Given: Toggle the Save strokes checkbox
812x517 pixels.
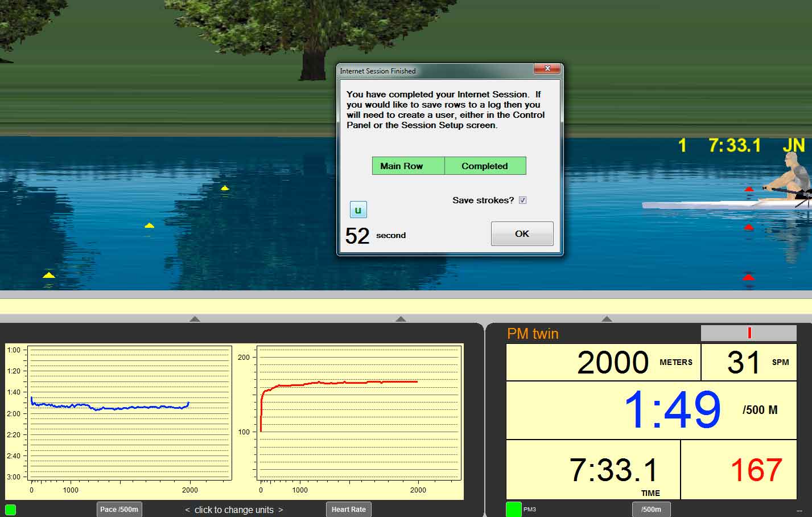Looking at the screenshot, I should click(522, 200).
